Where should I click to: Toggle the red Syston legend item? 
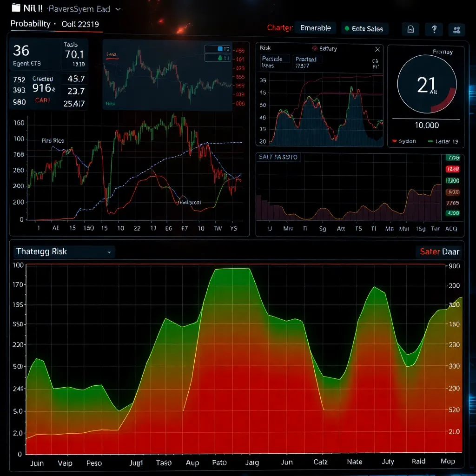pyautogui.click(x=395, y=141)
